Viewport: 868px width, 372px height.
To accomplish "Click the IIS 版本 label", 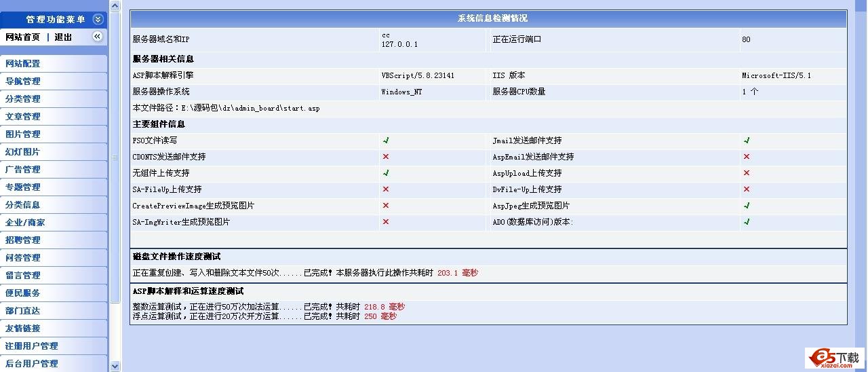I will click(509, 75).
